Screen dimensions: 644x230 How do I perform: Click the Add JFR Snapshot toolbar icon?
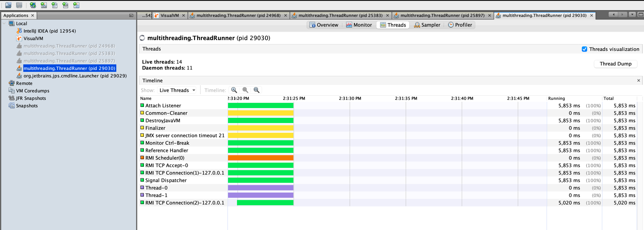(x=65, y=5)
